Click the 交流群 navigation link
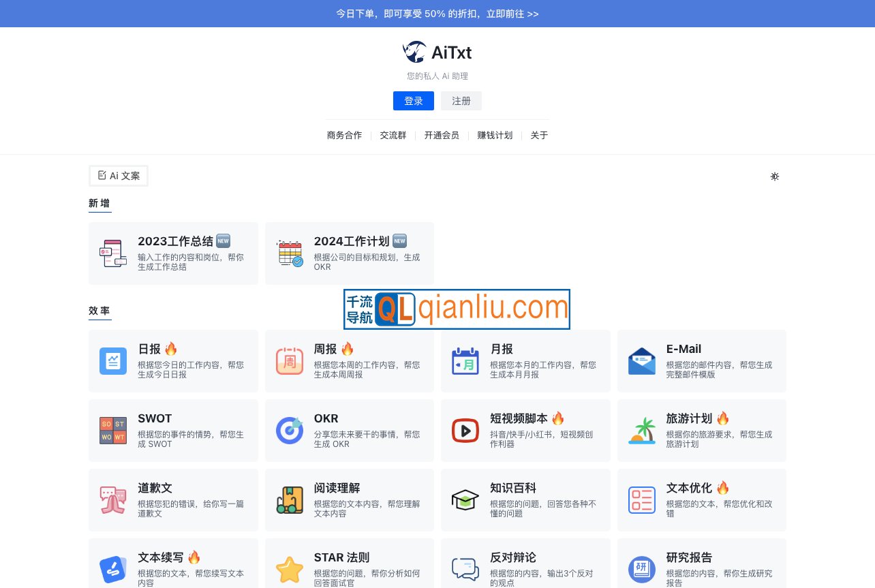This screenshot has width=875, height=588. click(x=393, y=135)
